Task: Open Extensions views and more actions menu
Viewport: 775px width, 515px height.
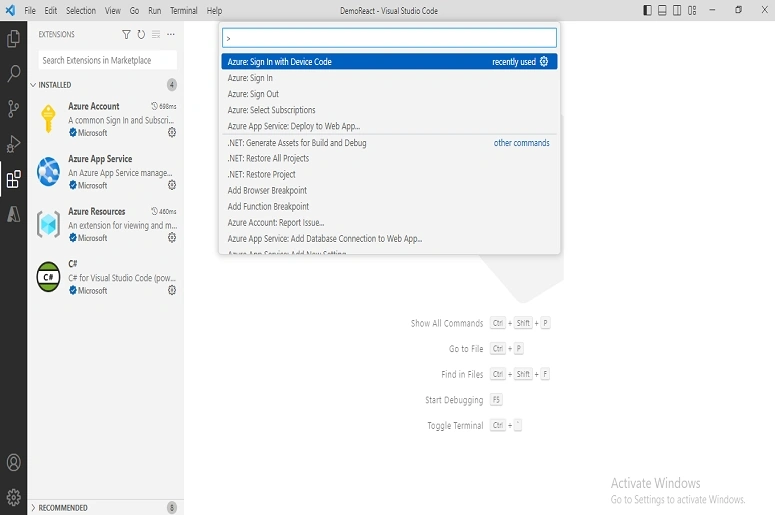Action: coord(171,34)
